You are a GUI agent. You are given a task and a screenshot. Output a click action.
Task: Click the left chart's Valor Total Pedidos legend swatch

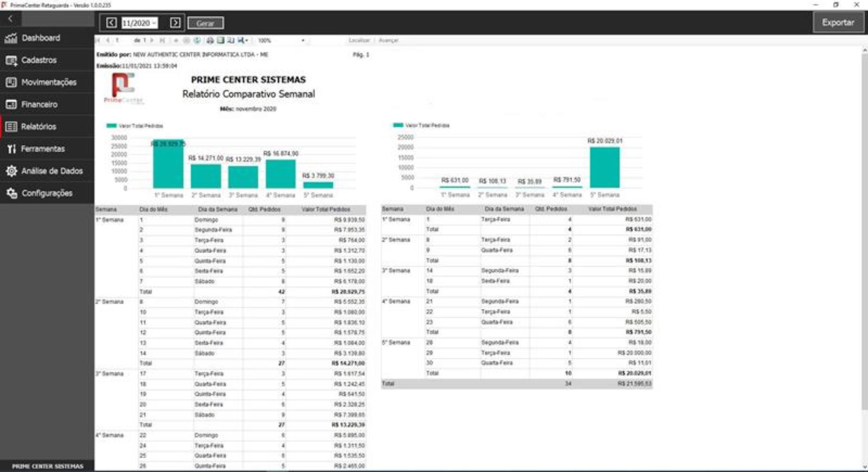point(111,125)
